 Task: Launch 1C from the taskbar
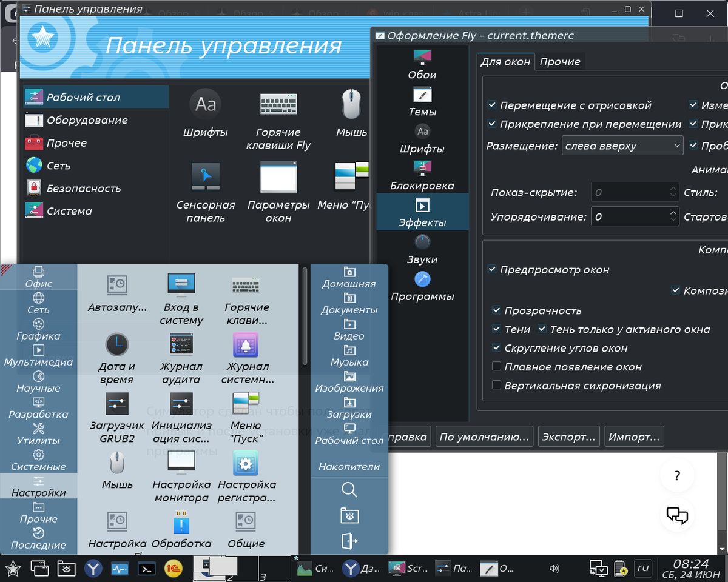tap(173, 569)
